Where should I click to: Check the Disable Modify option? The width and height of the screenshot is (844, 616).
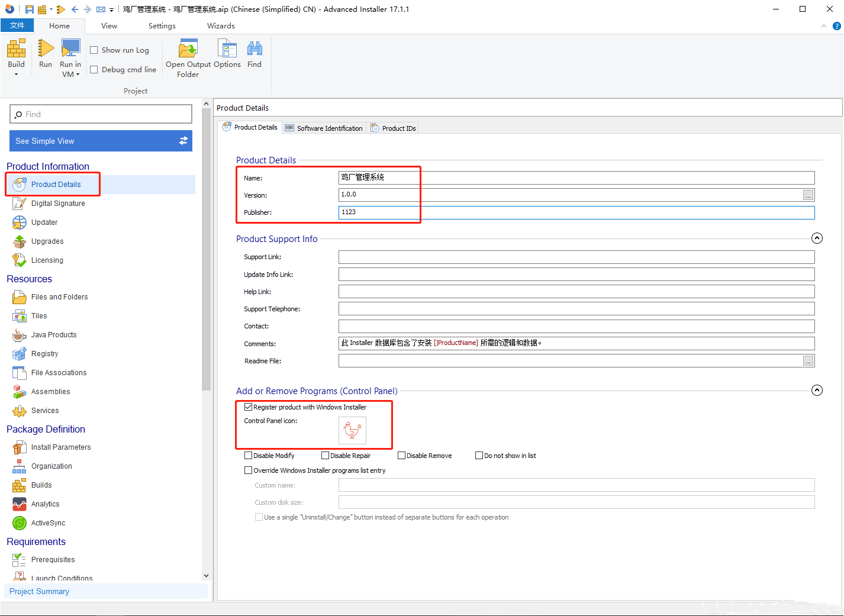click(x=249, y=456)
